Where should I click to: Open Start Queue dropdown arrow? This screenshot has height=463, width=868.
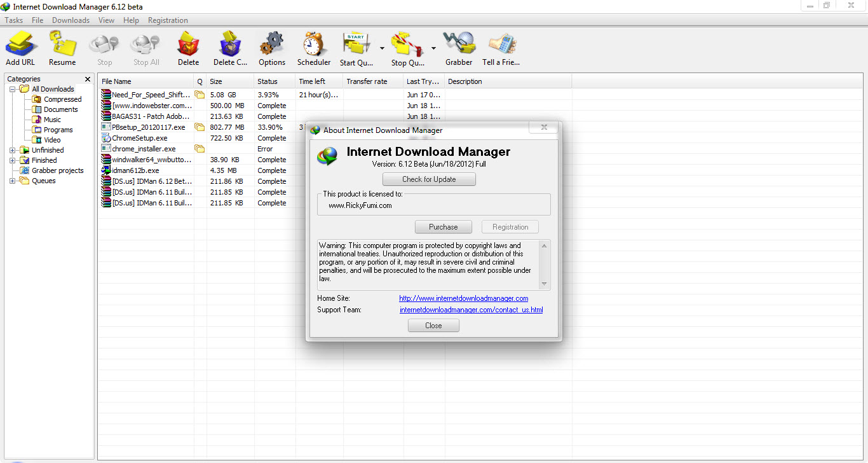(x=382, y=48)
